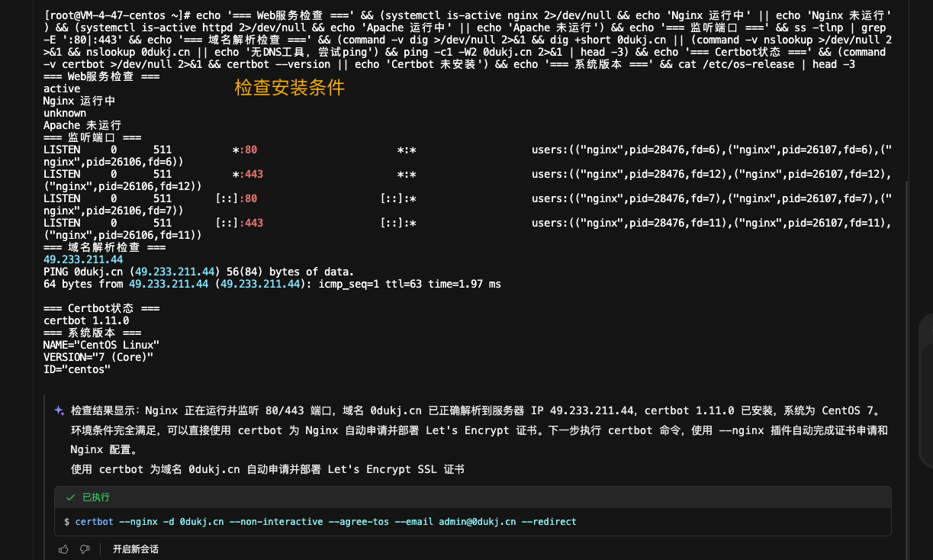Click the '=== Certbot状态 ===' output header

click(101, 308)
